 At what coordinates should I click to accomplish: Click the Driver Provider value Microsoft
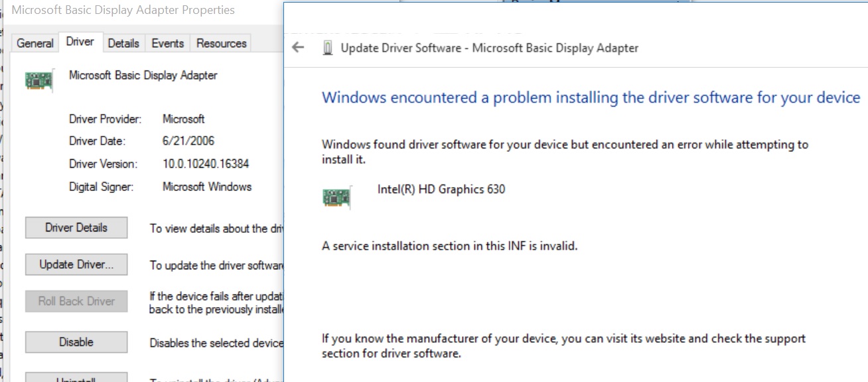(x=184, y=119)
